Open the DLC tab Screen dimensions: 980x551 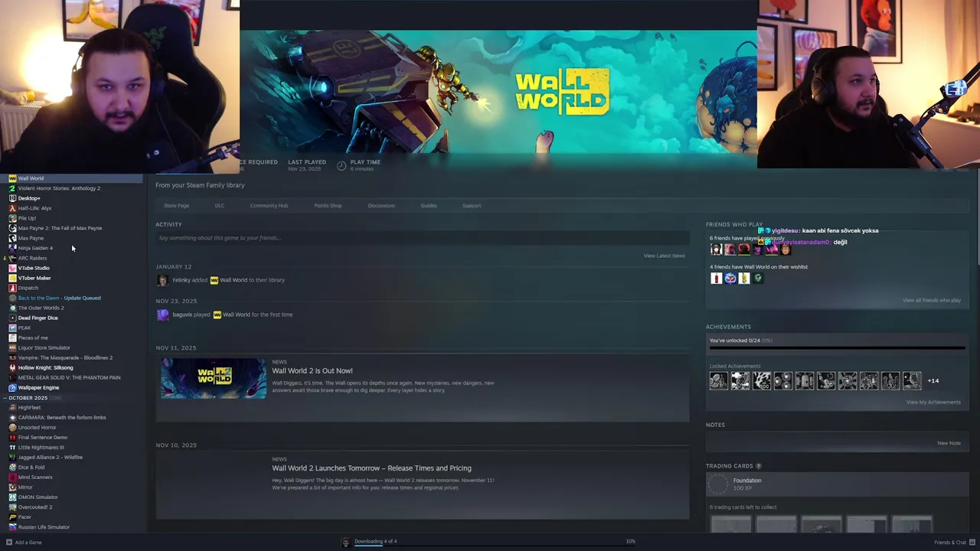[220, 205]
